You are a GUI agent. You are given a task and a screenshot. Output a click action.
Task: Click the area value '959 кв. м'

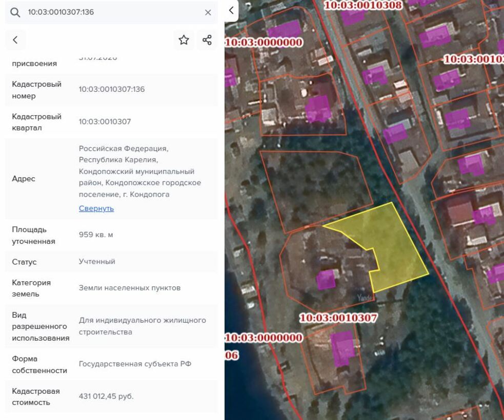click(96, 235)
